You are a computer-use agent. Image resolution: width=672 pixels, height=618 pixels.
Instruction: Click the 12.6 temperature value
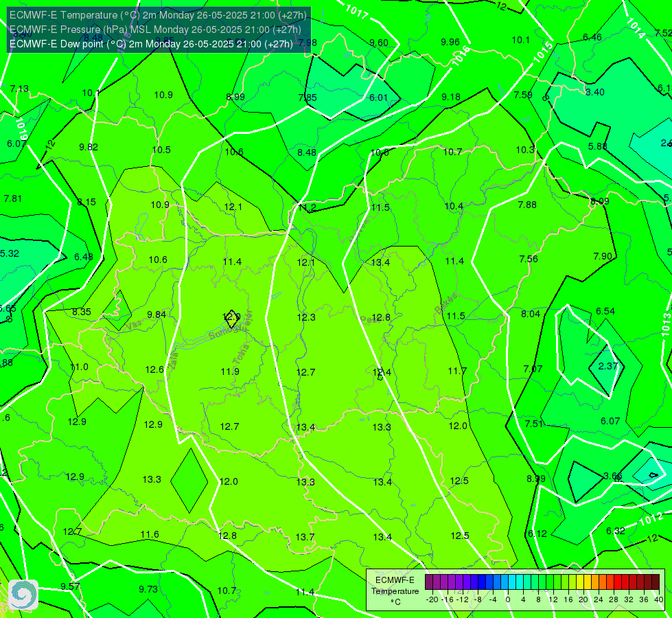[x=154, y=369]
